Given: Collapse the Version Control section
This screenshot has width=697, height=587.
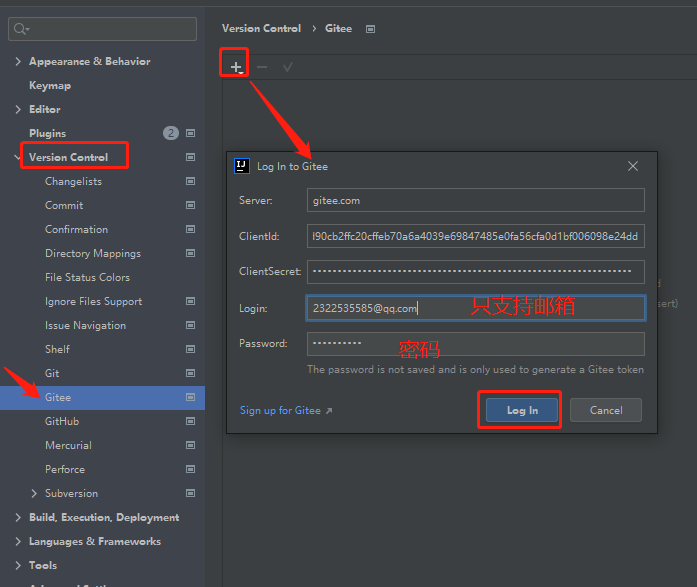Looking at the screenshot, I should pos(18,157).
